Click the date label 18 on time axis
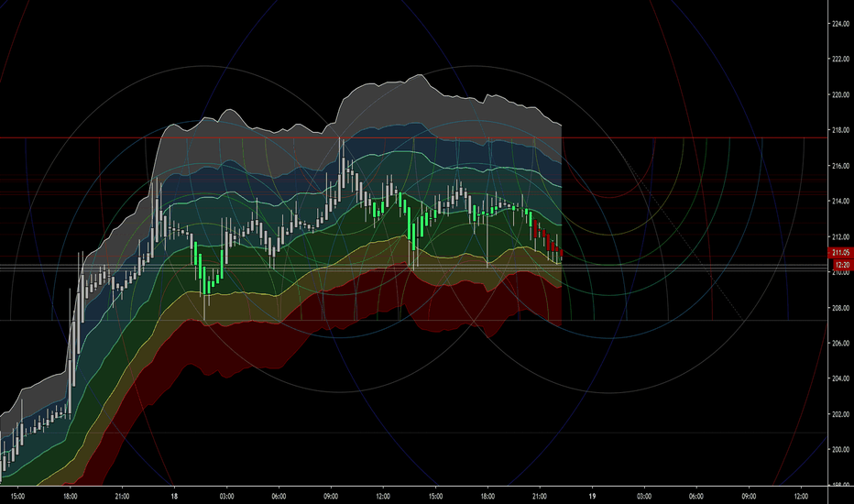Screen dimensions: 854x504 [x=174, y=497]
